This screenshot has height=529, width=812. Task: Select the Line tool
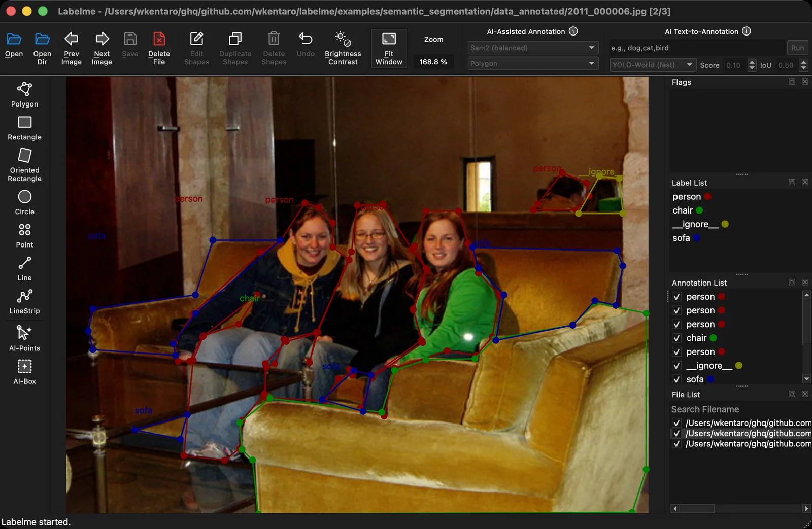click(24, 269)
